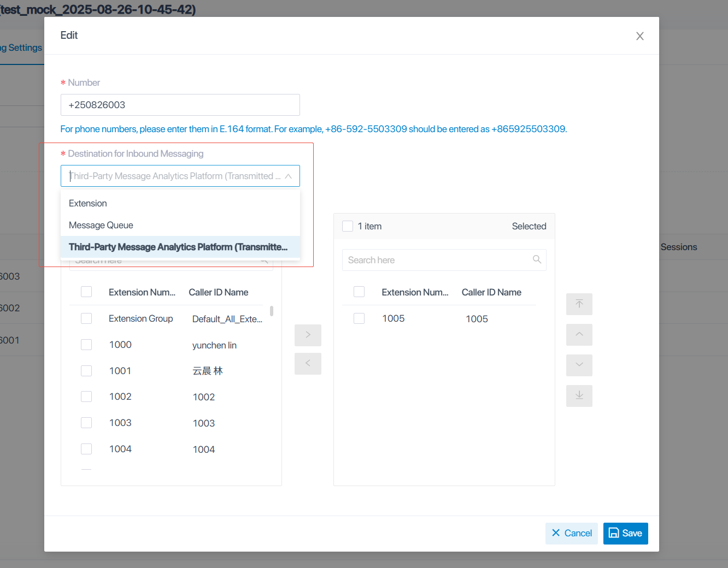The width and height of the screenshot is (728, 568).
Task: Close the Edit dialog with X
Action: 639,36
